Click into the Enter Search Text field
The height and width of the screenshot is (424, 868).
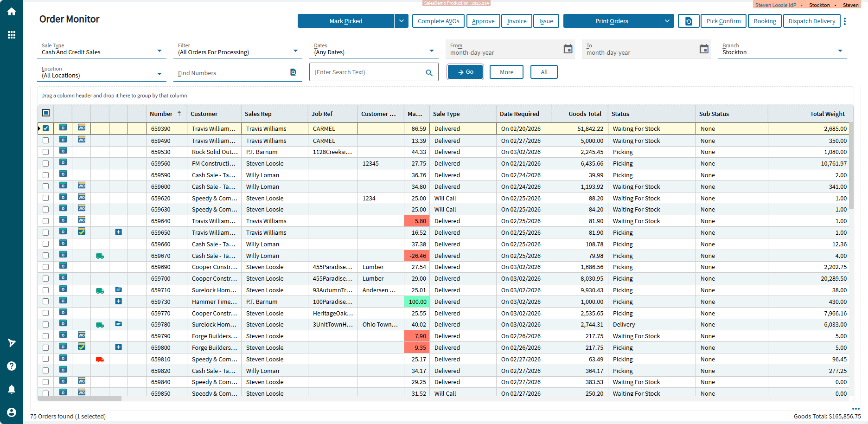tap(367, 72)
